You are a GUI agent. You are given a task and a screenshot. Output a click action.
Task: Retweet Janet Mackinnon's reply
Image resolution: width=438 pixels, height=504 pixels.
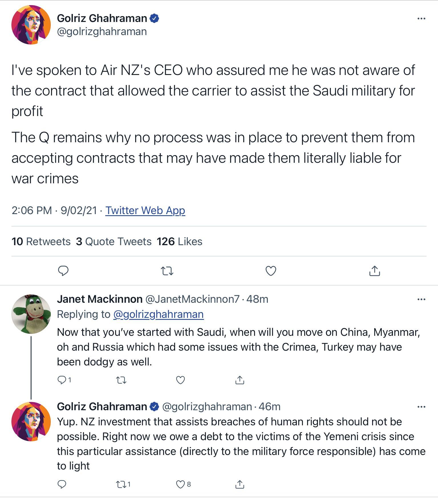click(121, 380)
